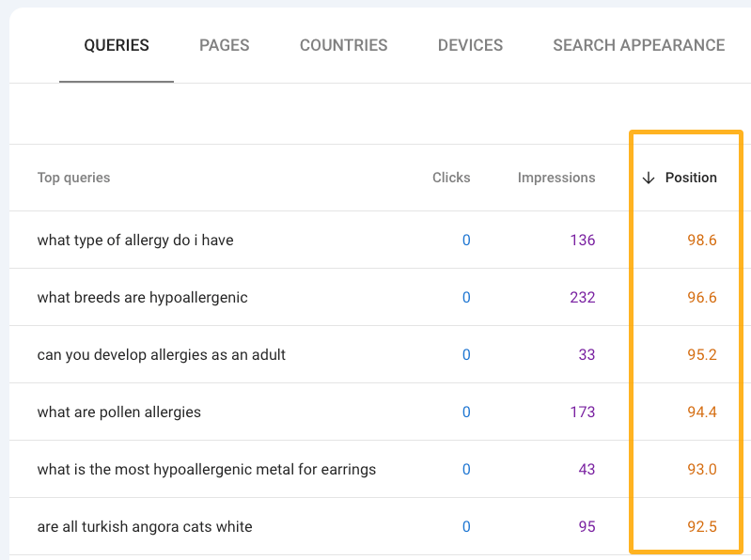The image size is (751, 560).
Task: Select query 'what breeds are hypoallergenic'
Action: [143, 297]
